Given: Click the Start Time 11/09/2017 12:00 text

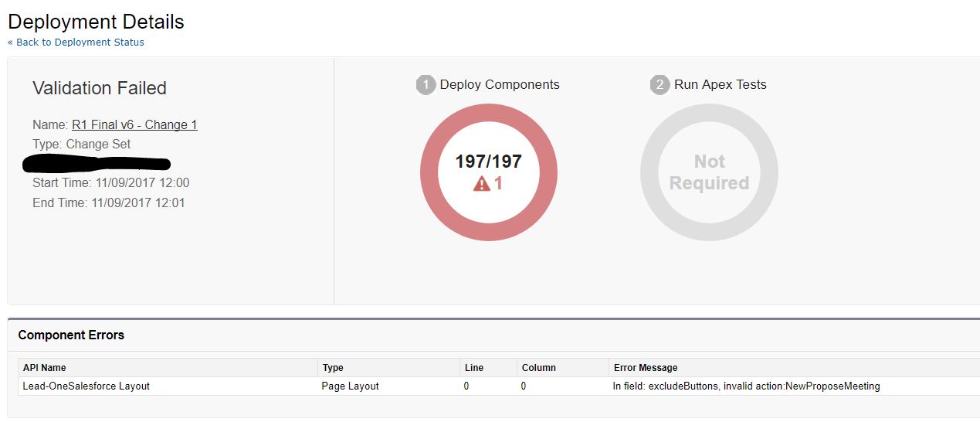Looking at the screenshot, I should tap(110, 183).
